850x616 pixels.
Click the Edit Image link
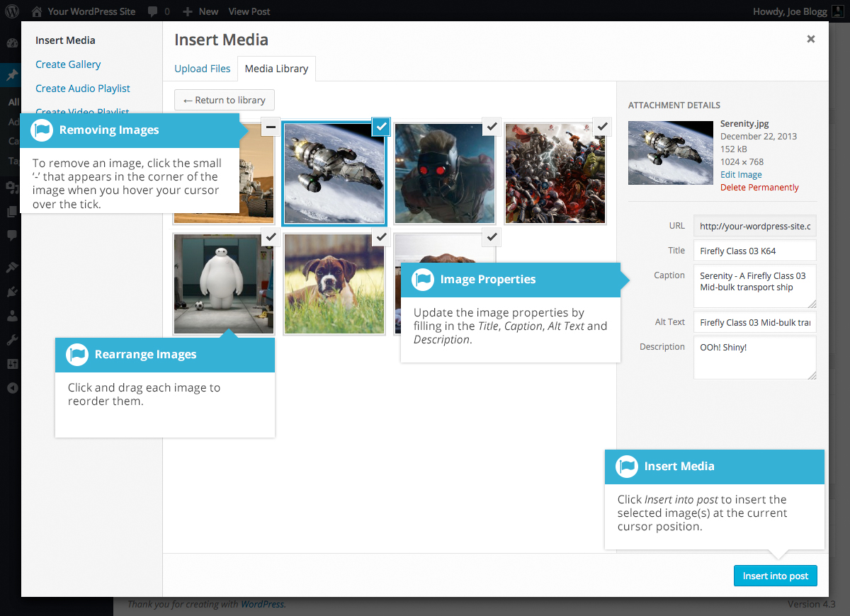click(741, 175)
